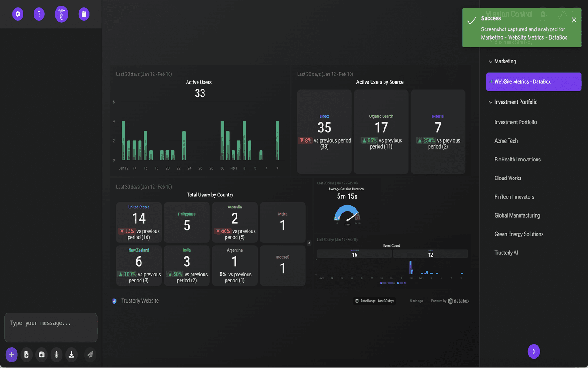Focus the Type your message input
Viewport: 588px width, 368px height.
51,328
